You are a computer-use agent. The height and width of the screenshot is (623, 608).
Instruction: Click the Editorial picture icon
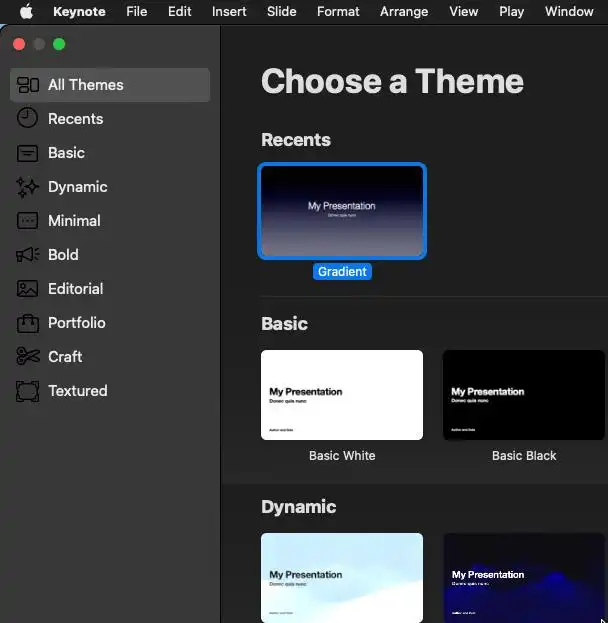pos(27,289)
